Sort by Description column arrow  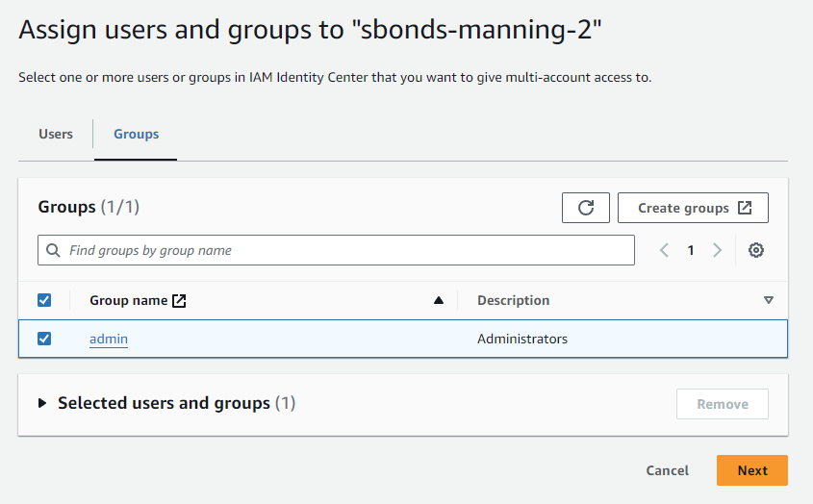[769, 300]
